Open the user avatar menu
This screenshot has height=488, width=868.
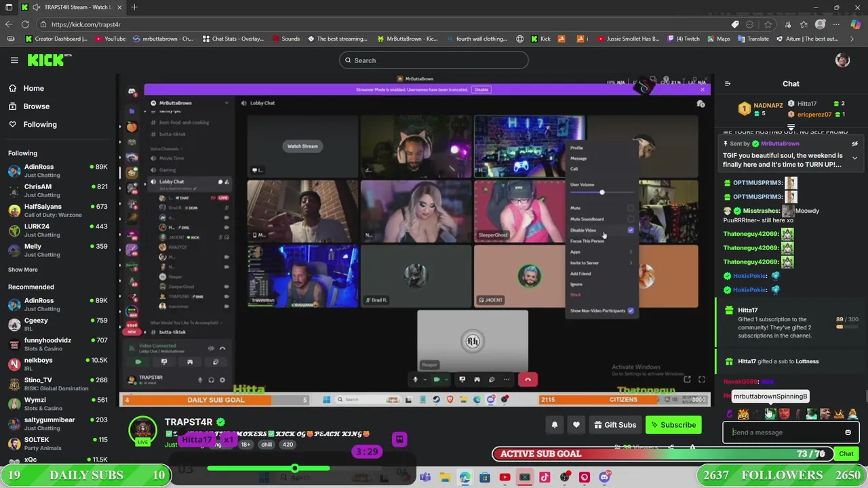click(842, 60)
